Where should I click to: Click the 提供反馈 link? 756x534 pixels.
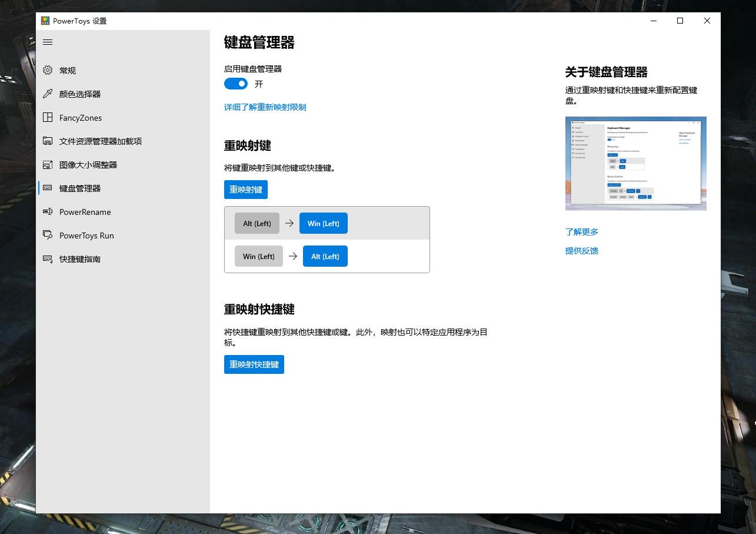581,251
